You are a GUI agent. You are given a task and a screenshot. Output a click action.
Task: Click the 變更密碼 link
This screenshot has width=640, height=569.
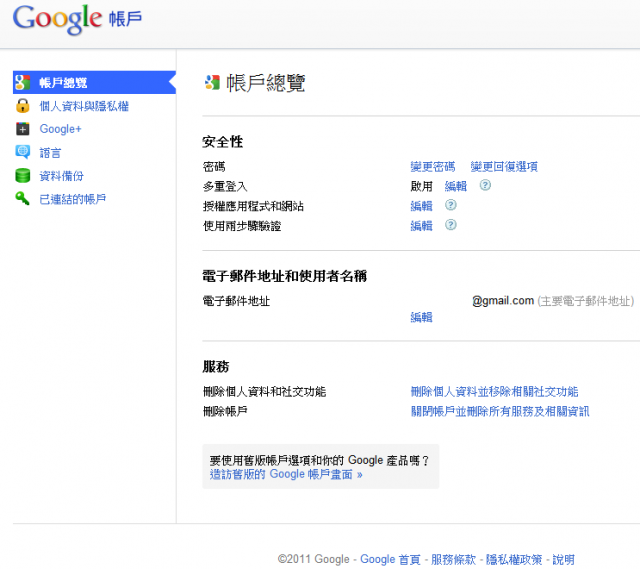(433, 167)
